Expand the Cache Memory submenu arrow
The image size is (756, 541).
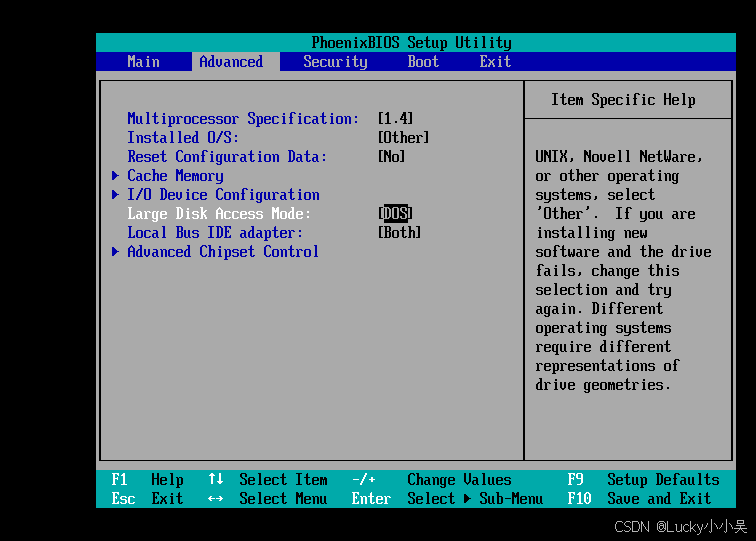tap(115, 176)
